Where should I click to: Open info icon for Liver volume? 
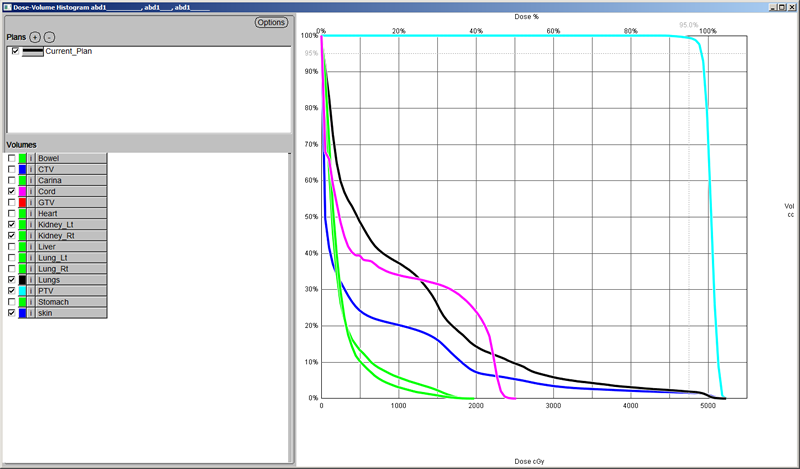click(30, 246)
